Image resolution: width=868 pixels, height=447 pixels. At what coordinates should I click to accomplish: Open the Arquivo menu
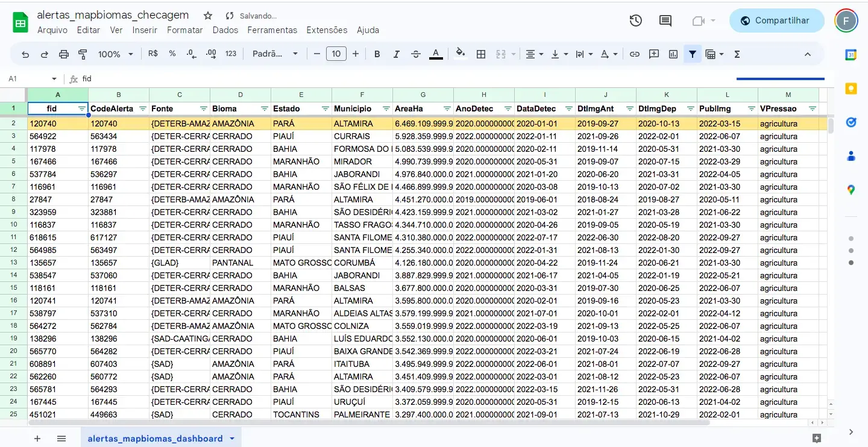52,30
